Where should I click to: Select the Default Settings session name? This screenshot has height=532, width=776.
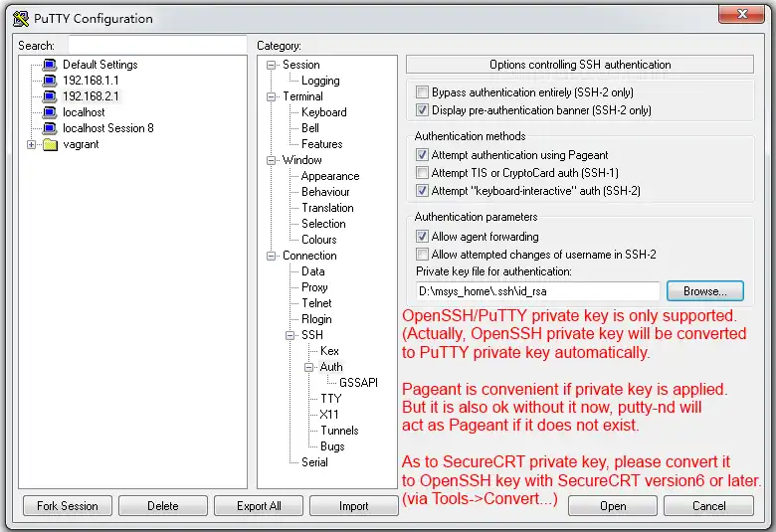tap(99, 65)
